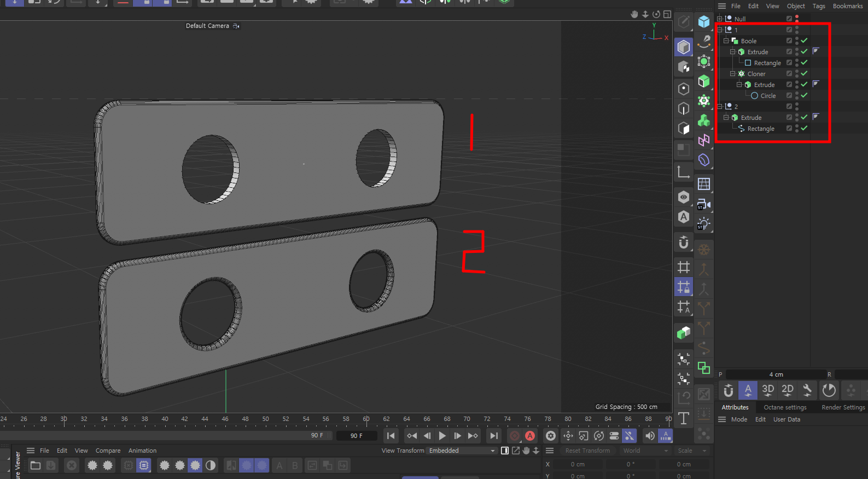This screenshot has height=479, width=868.
Task: Click the current frame field showing 90 F
Action: 357,436
